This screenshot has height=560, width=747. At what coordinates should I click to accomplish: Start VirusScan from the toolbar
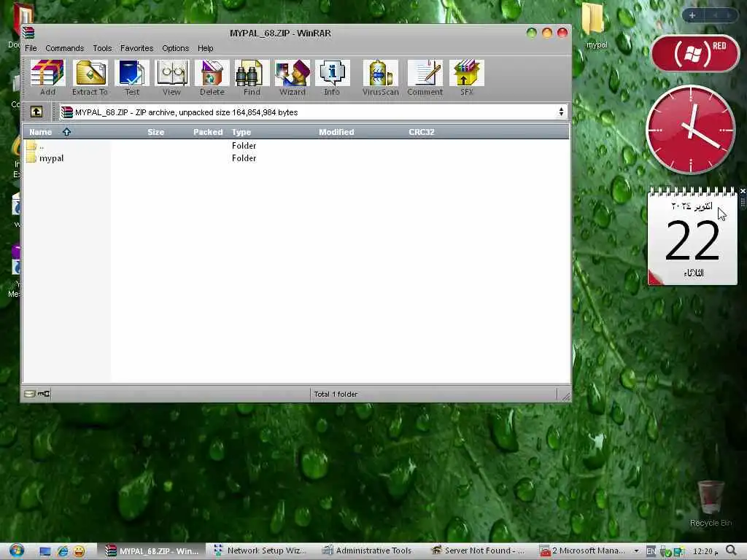tap(380, 77)
